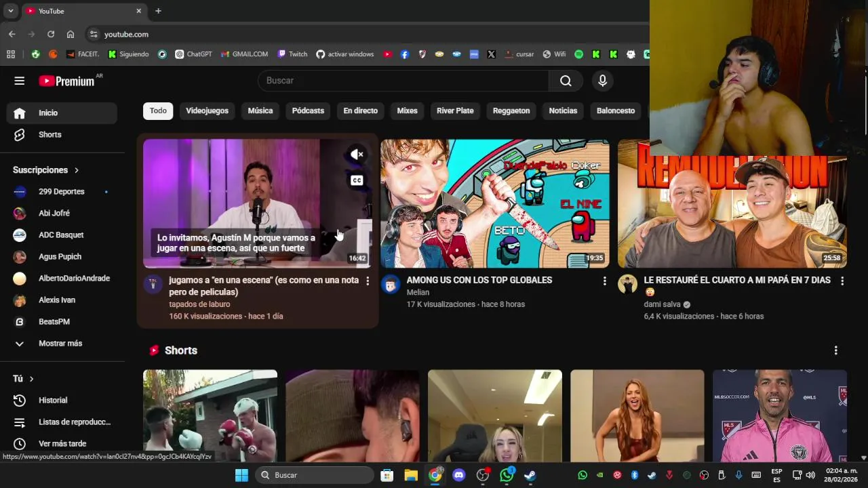The image size is (868, 488).
Task: Select the 'Todo' filter chip
Action: pyautogui.click(x=158, y=110)
